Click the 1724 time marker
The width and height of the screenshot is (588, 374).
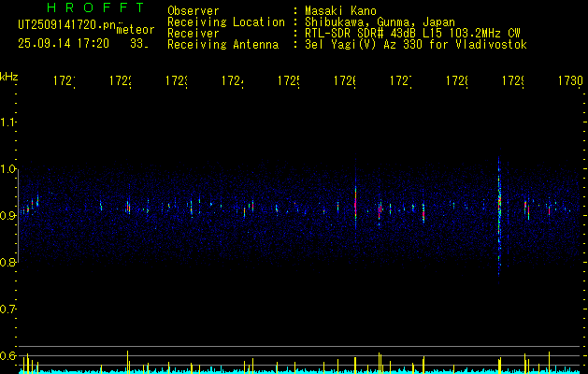coord(233,80)
